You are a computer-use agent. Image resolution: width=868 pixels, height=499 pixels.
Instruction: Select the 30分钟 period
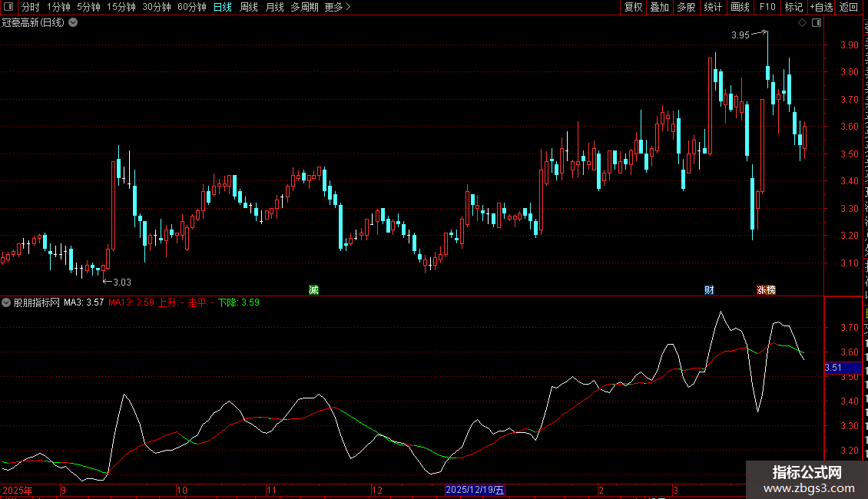[157, 7]
